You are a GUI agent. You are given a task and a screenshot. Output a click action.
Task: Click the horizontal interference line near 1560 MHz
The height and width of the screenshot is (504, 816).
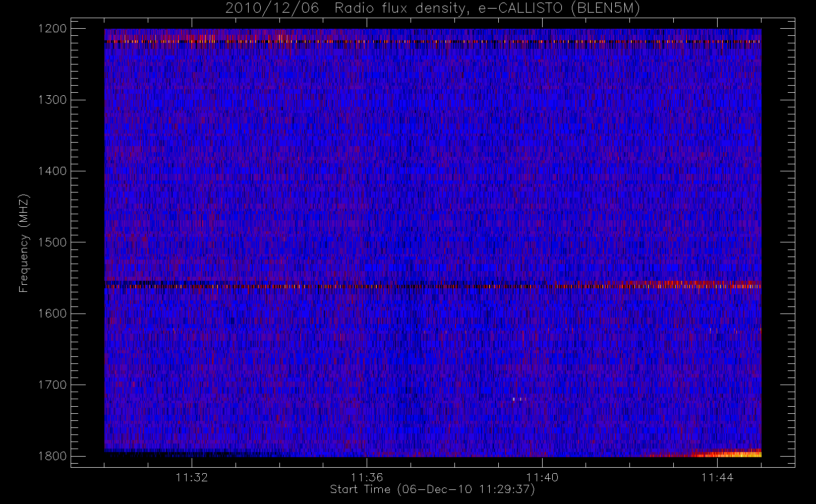[x=433, y=286]
